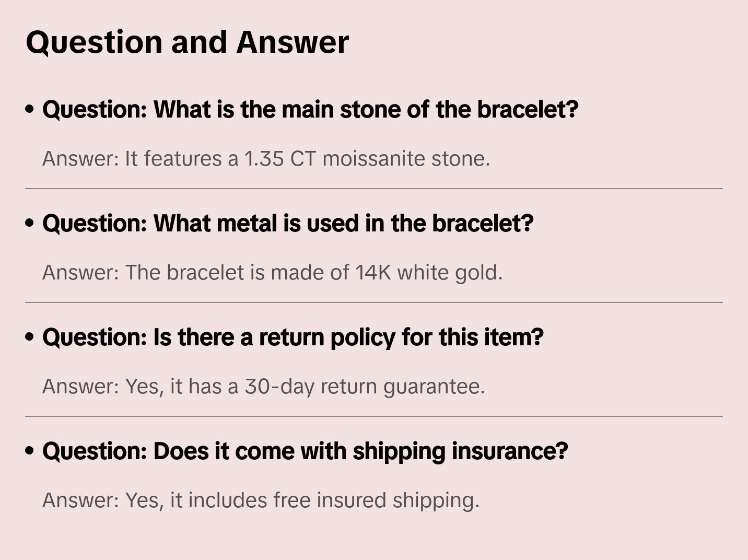Image resolution: width=748 pixels, height=560 pixels.
Task: Click bullet beside the main stone question
Action: click(30, 109)
